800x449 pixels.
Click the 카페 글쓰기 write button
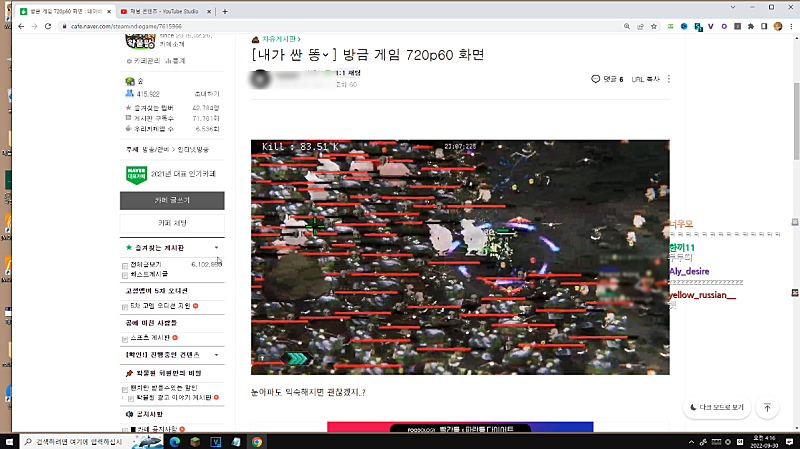click(x=172, y=201)
